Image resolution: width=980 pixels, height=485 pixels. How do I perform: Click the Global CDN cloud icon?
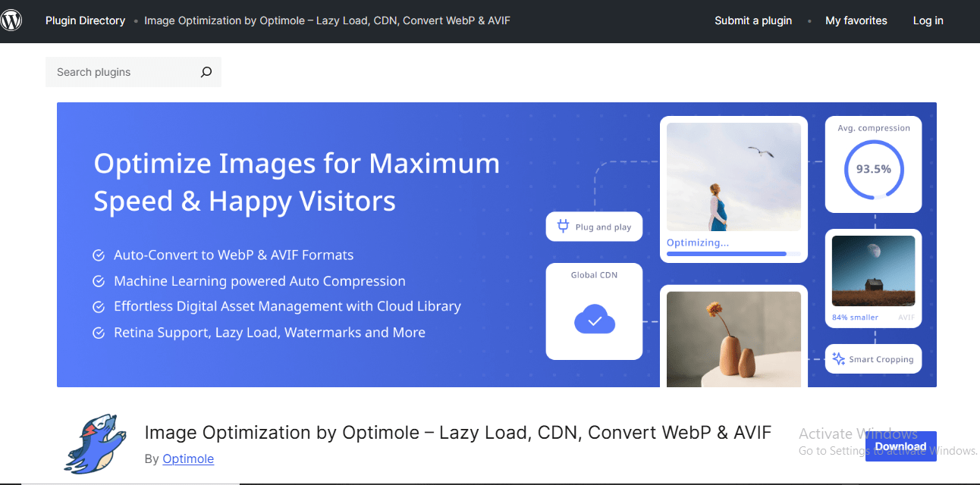tap(594, 321)
